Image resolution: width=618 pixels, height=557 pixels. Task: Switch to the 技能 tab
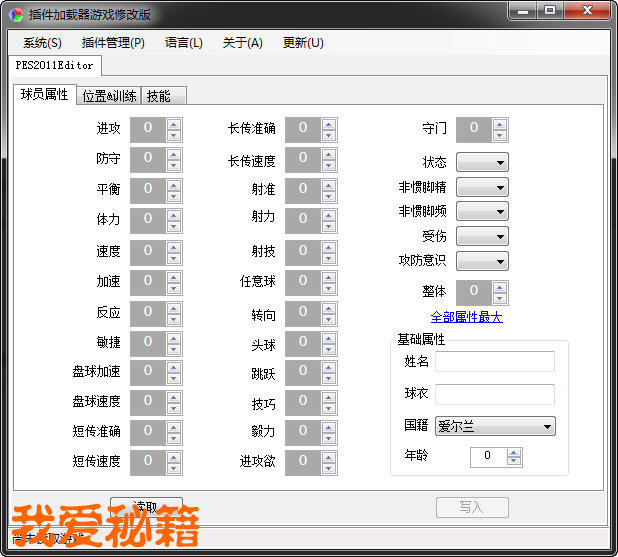159,96
